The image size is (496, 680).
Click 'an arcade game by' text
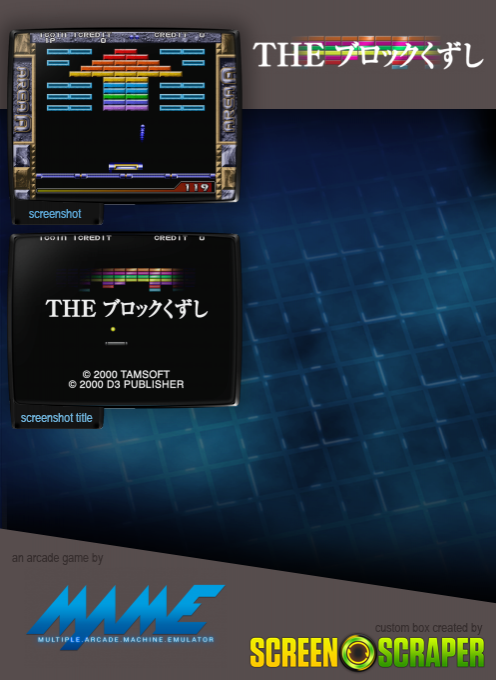point(57,558)
